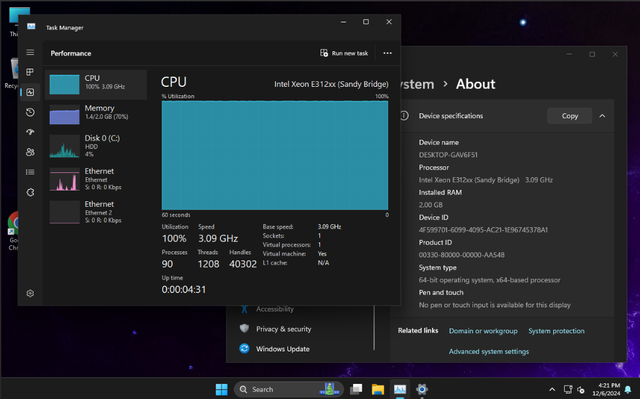
Task: Open Task View from taskbar
Action: pos(356,389)
